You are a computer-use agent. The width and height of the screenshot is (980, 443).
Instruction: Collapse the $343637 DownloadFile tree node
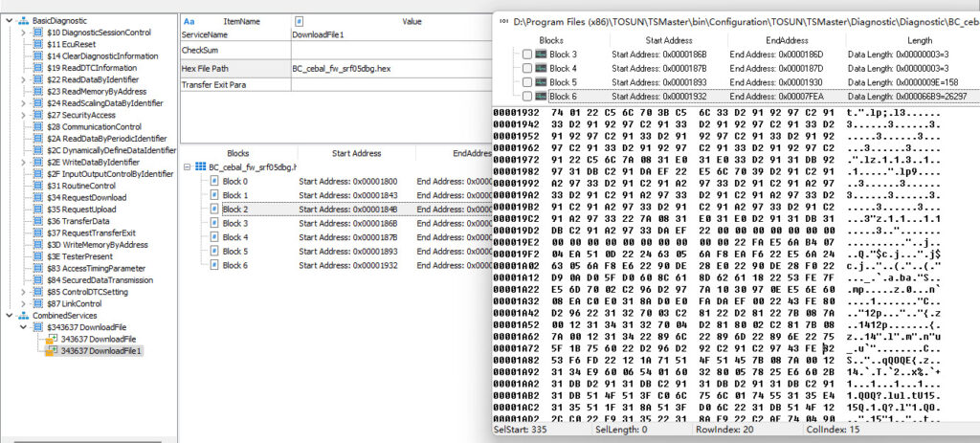pyautogui.click(x=23, y=327)
